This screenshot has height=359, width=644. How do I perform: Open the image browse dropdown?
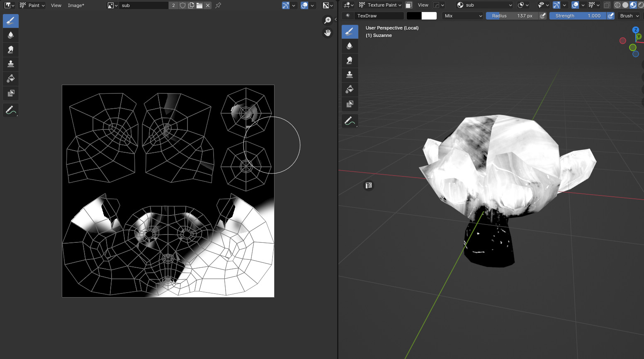click(x=112, y=5)
